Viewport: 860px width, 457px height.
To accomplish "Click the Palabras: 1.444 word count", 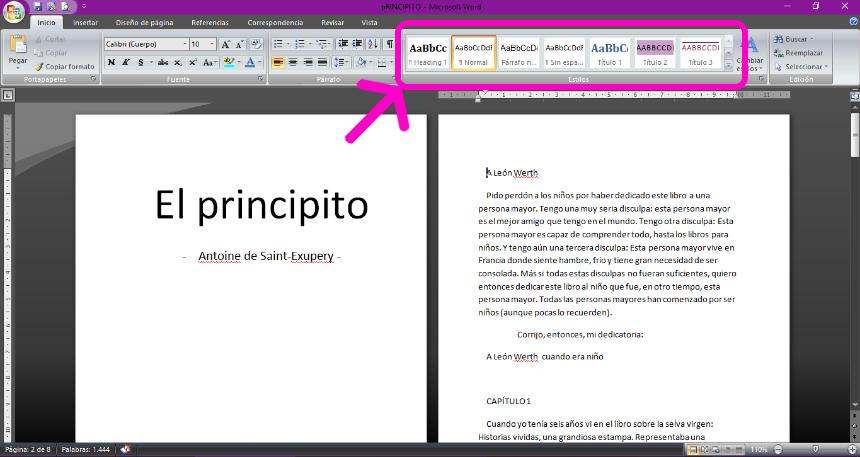I will pos(86,449).
